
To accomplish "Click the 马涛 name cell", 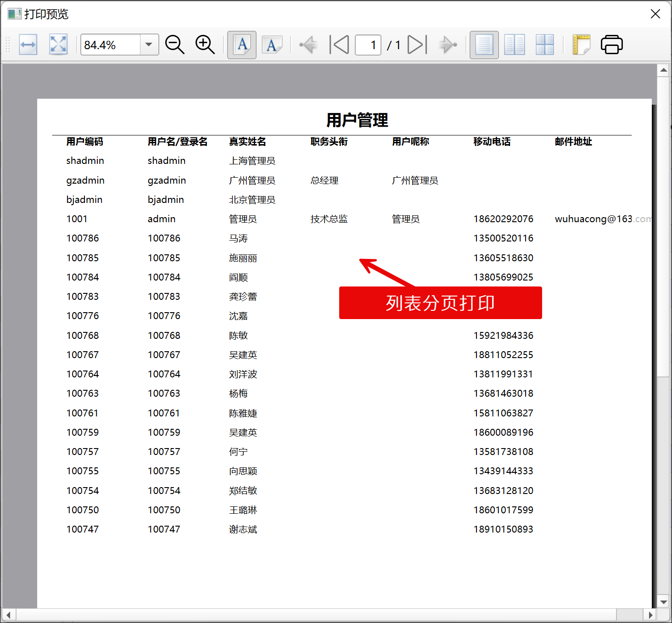I will [238, 238].
